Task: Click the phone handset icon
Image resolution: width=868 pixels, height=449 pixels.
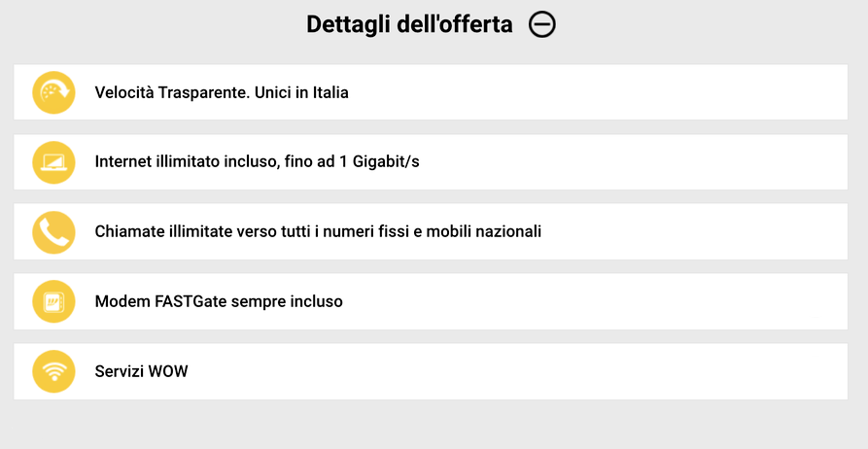Action: pyautogui.click(x=53, y=231)
